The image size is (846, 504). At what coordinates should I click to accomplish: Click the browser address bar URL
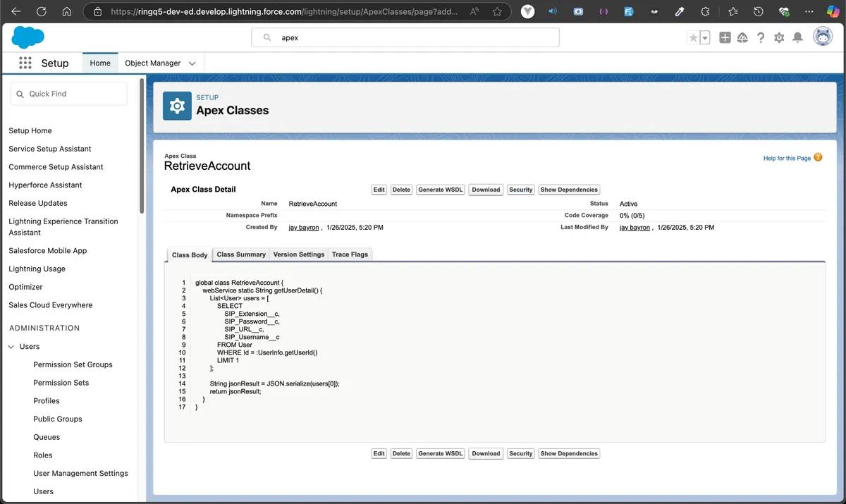pyautogui.click(x=286, y=12)
